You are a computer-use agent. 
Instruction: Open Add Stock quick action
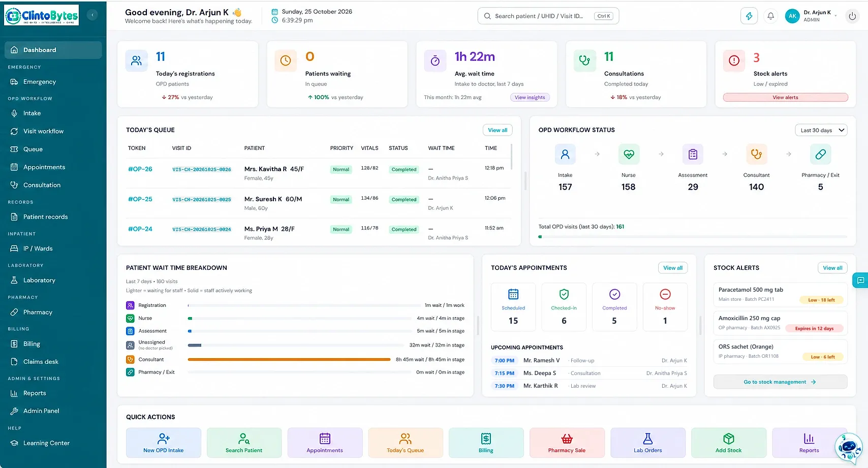[x=729, y=443]
